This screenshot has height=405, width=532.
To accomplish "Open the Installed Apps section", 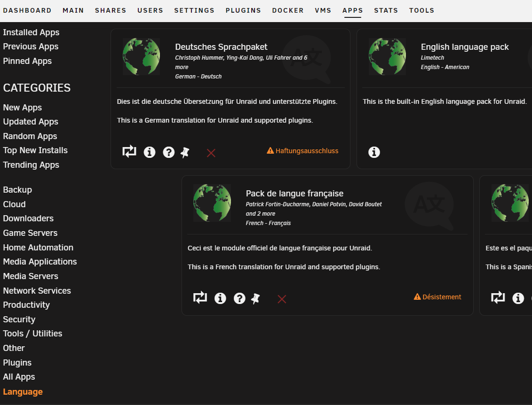I will (31, 32).
